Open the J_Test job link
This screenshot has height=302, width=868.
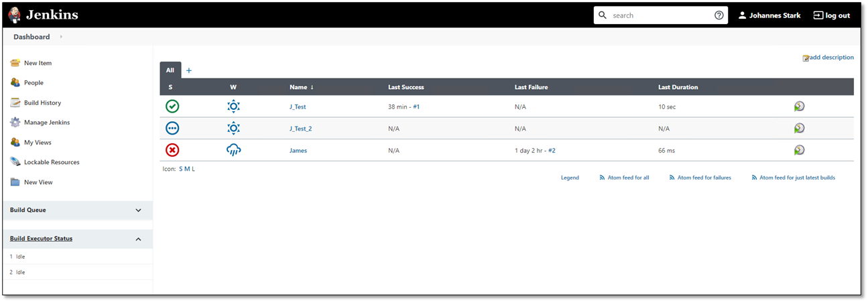(298, 106)
